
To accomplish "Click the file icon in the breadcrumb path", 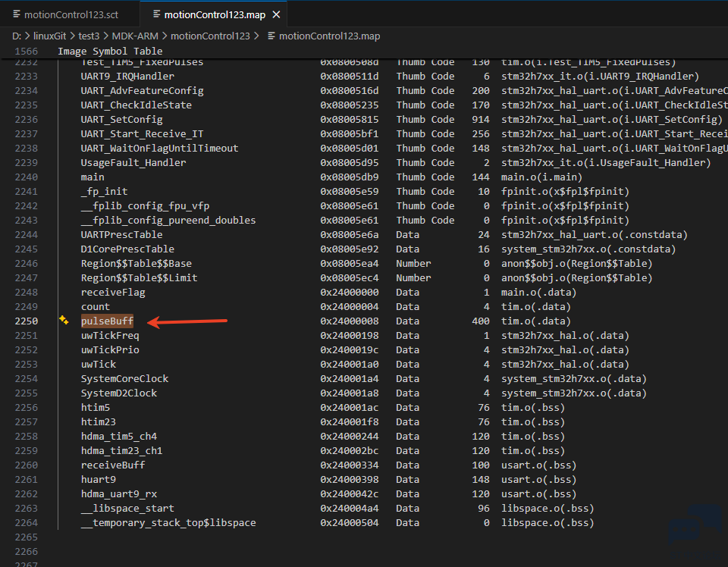I will (271, 36).
